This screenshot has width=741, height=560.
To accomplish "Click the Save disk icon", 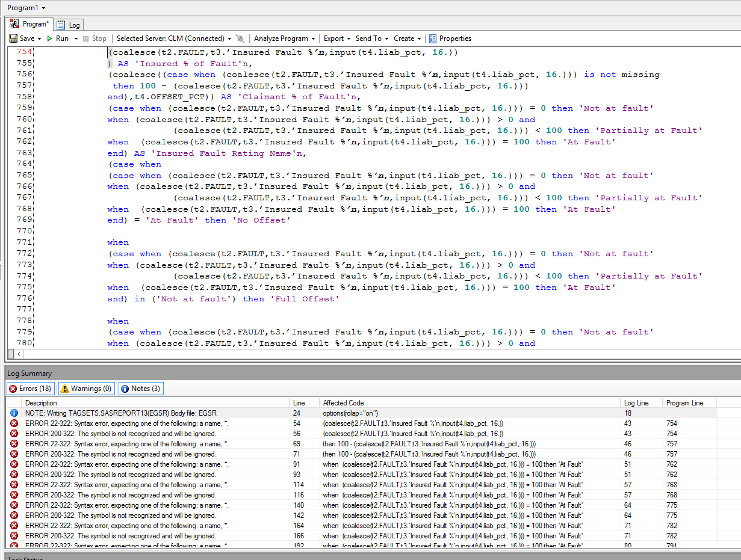I will point(13,38).
